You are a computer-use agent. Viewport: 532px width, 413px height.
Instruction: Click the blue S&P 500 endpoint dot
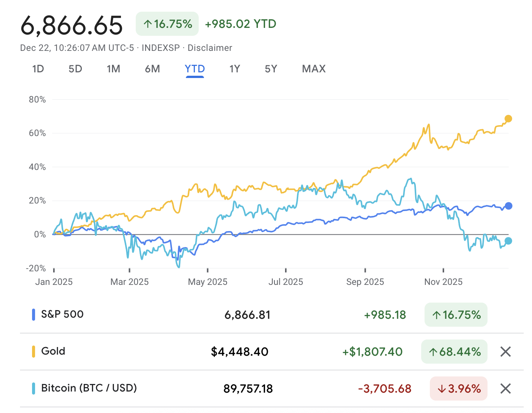(508, 206)
